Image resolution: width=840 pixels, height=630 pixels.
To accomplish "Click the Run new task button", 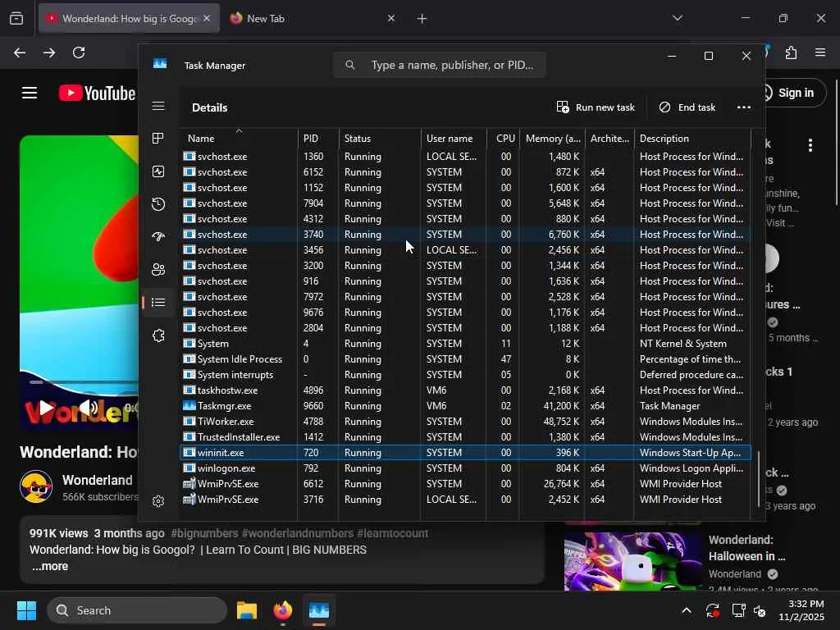I will tap(596, 107).
